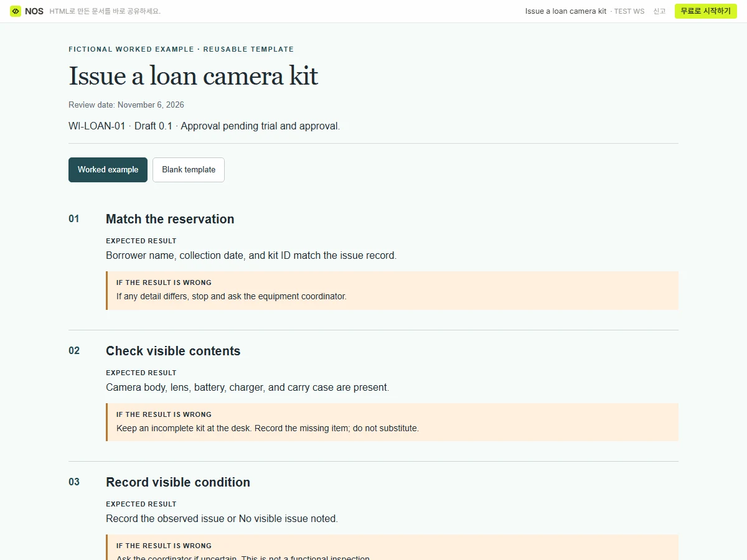Select the Worked example tab
747x560 pixels.
coord(108,170)
